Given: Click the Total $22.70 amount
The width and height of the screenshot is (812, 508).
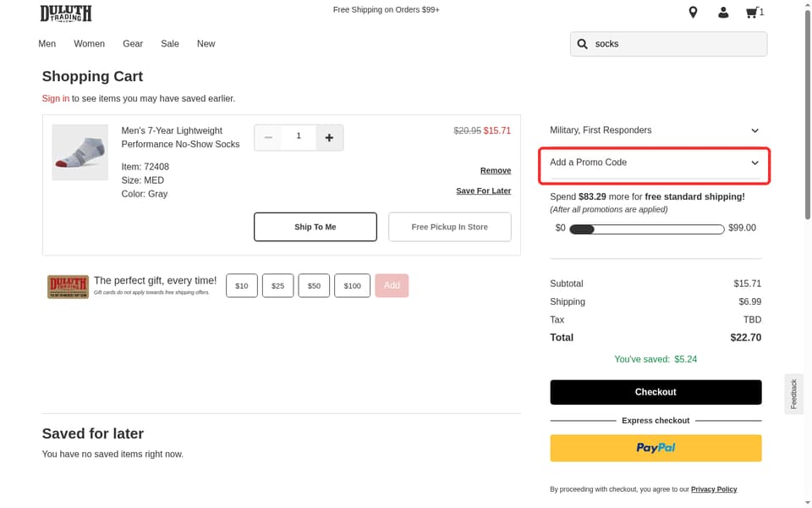Looking at the screenshot, I should [746, 338].
